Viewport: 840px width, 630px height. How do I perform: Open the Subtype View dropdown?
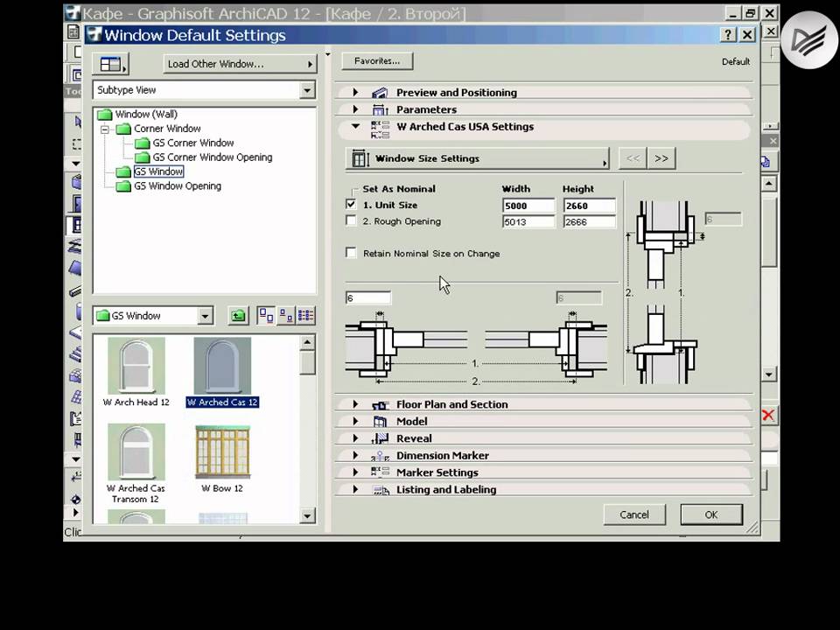click(x=307, y=90)
